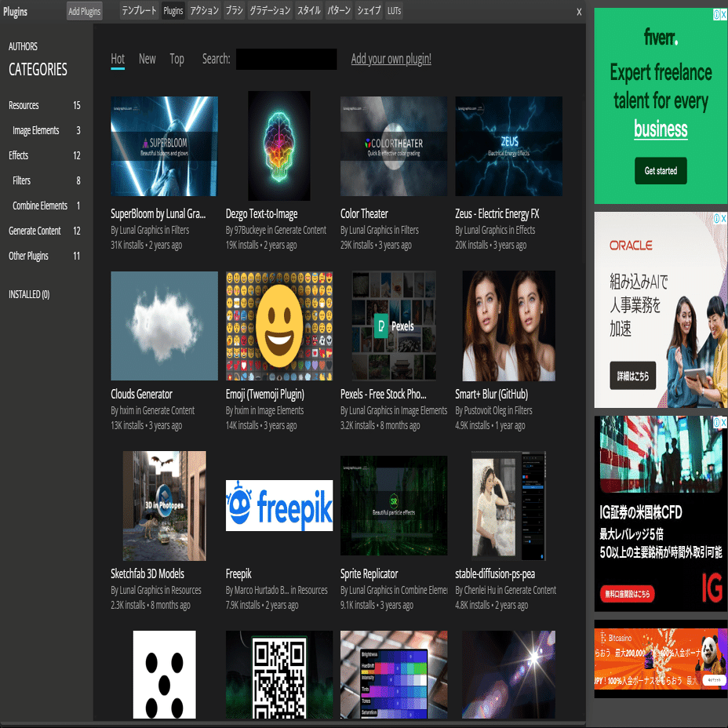Close the IG securities ad with X icon

[x=723, y=423]
